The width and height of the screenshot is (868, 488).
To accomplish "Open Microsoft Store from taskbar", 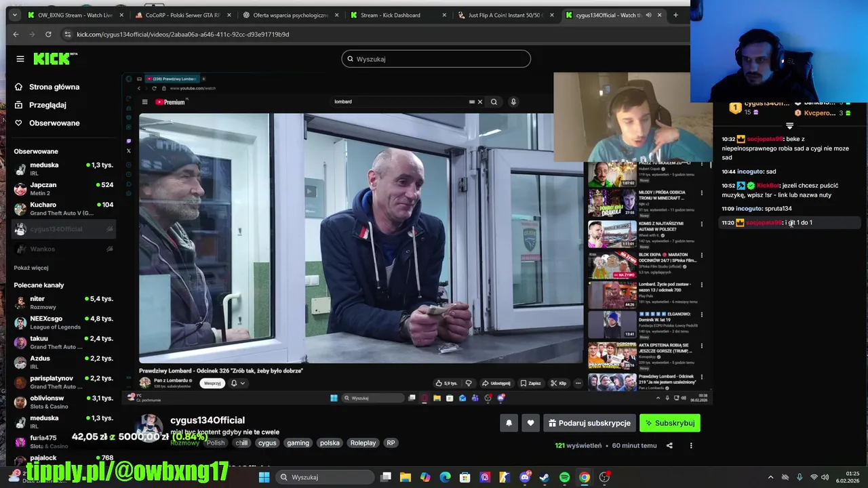I will click(x=465, y=477).
